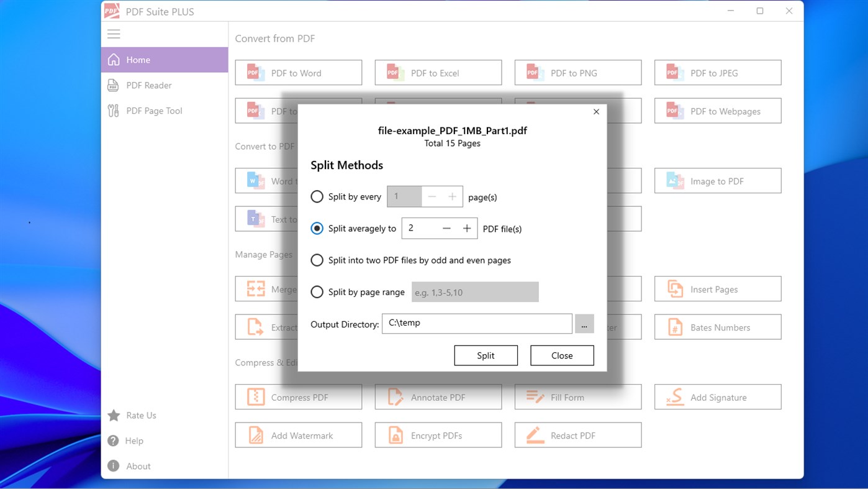Select splitting by odd and even pages
Screen dimensions: 868x489
(x=317, y=260)
